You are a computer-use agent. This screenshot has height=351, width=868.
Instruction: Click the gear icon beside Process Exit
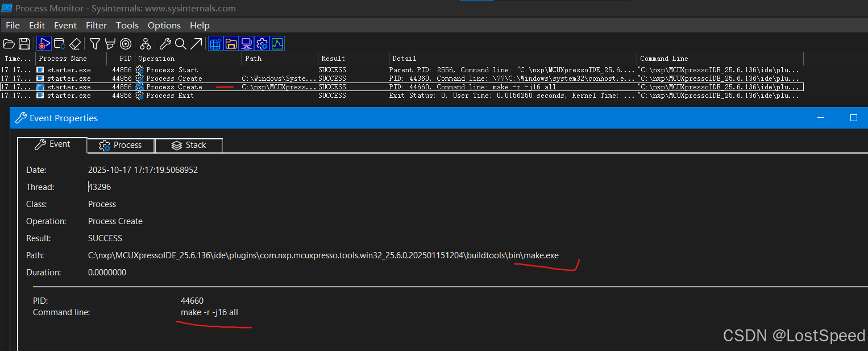[x=140, y=96]
